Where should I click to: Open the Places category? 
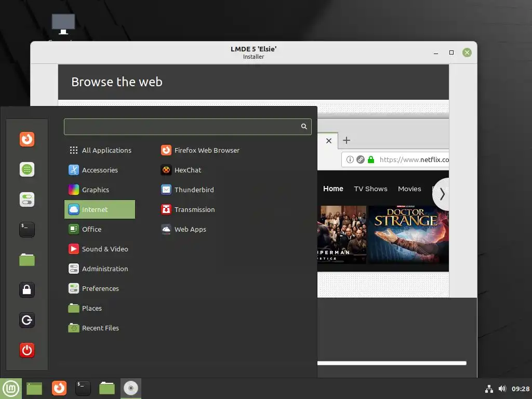[x=100, y=308]
